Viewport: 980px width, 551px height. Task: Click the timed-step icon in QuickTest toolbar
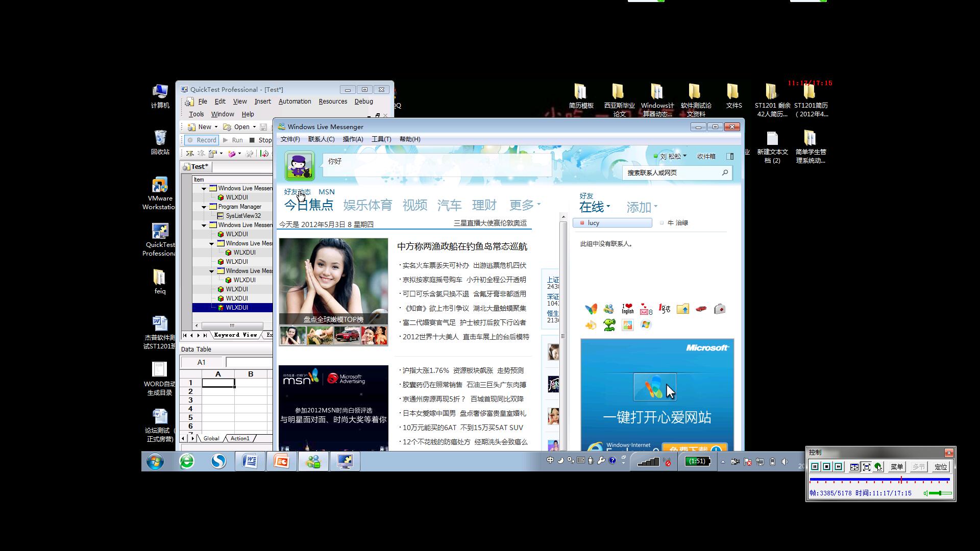pos(264,154)
